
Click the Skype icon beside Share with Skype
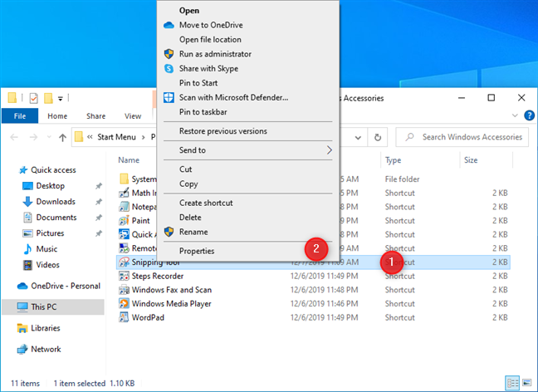[169, 69]
